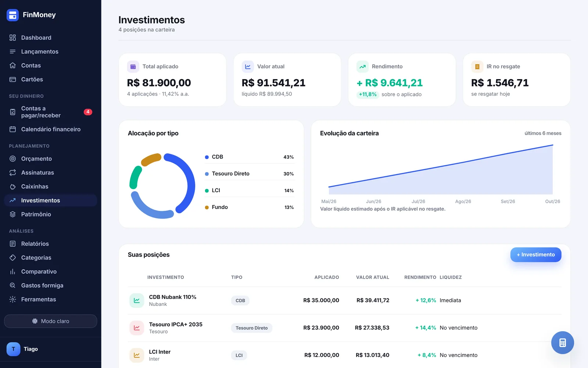Click the RENDIMENTO column header
The height and width of the screenshot is (368, 588).
coord(420,277)
